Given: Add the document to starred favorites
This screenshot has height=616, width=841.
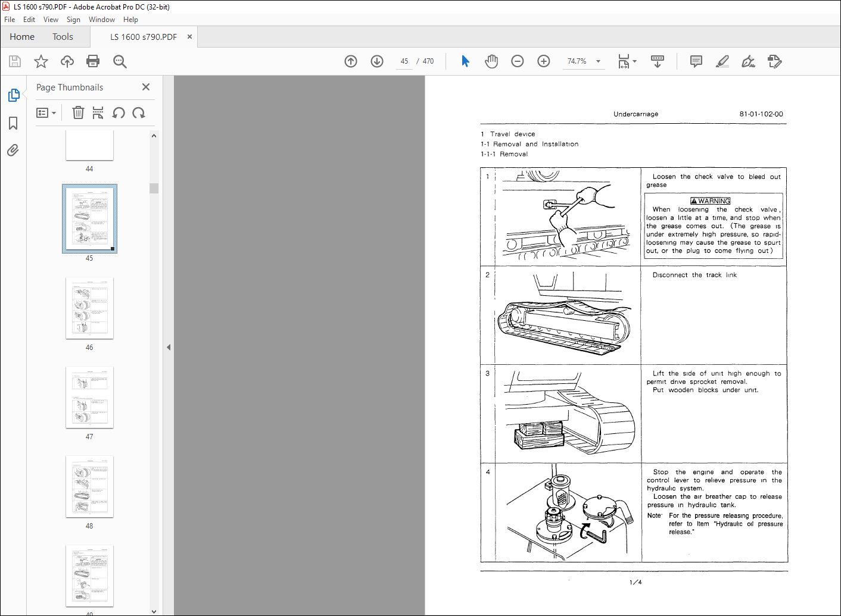Looking at the screenshot, I should click(41, 61).
